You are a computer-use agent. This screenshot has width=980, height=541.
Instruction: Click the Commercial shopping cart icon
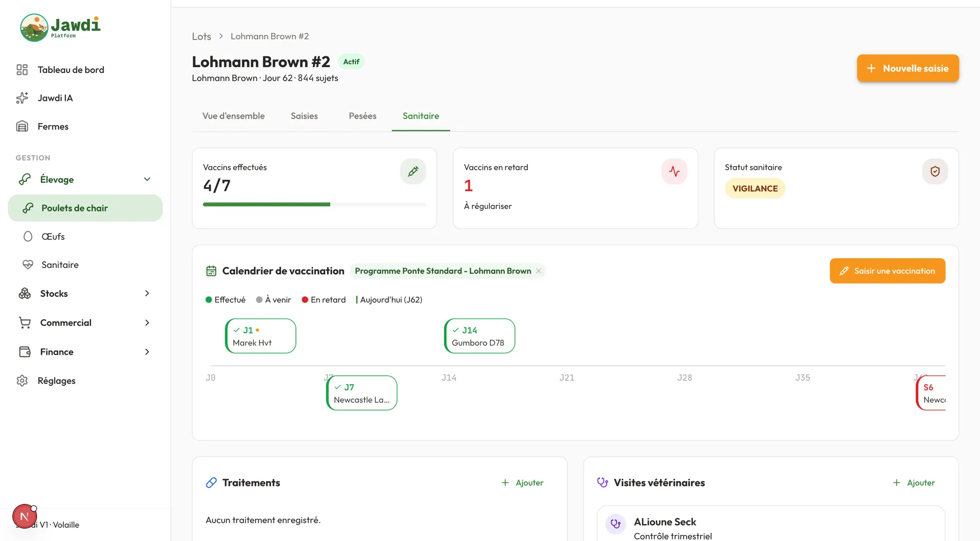coord(24,322)
